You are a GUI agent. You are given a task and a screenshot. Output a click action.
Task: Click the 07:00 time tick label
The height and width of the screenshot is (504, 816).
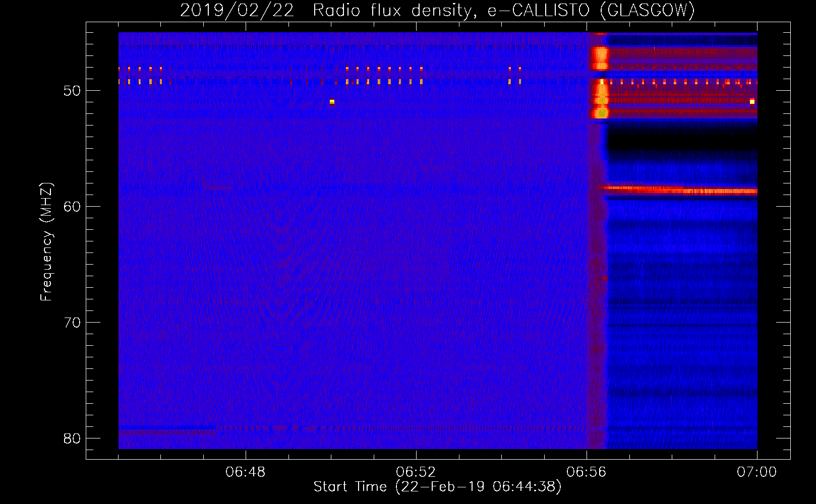pos(757,472)
